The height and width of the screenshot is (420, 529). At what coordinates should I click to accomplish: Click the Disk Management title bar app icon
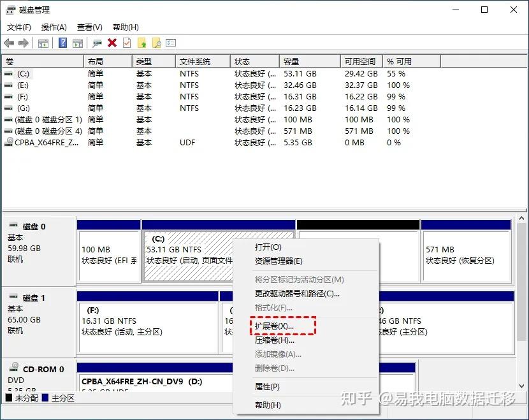point(10,10)
